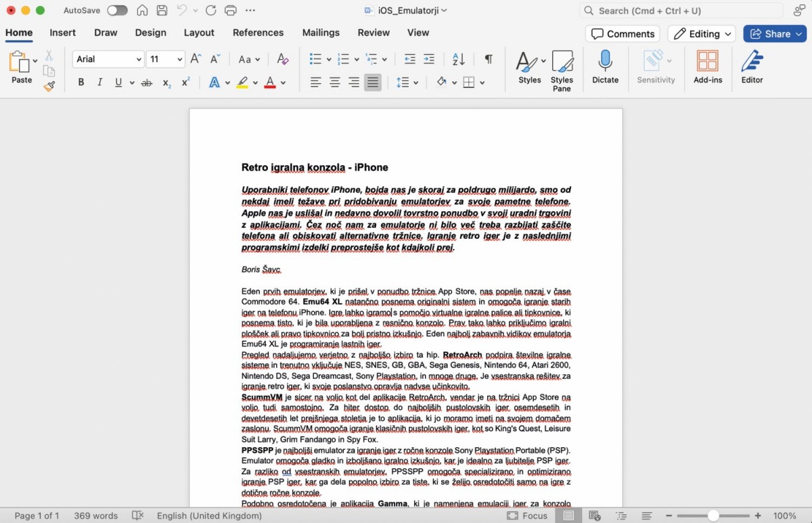Adjust the zoom slider in status bar
The width and height of the screenshot is (812, 523).
(x=713, y=516)
